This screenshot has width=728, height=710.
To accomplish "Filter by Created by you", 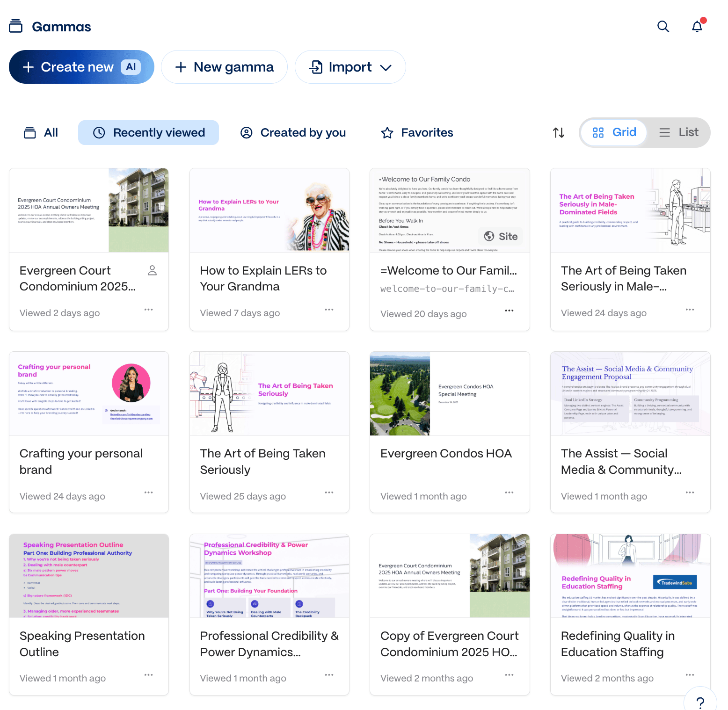I will (x=293, y=132).
